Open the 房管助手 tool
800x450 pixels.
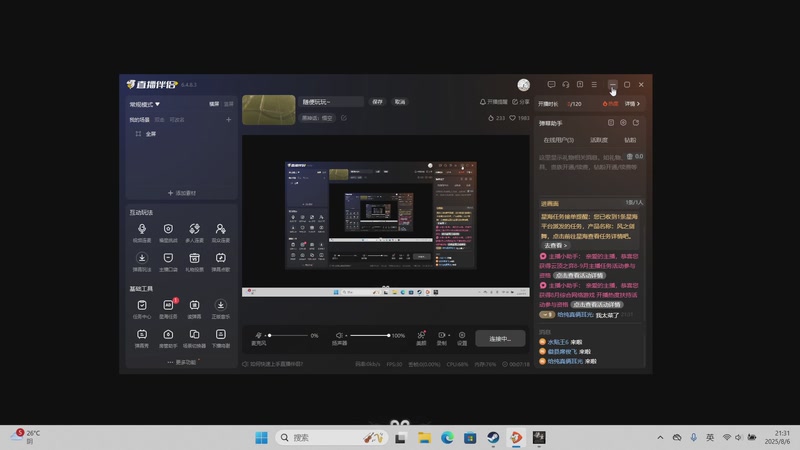168,338
